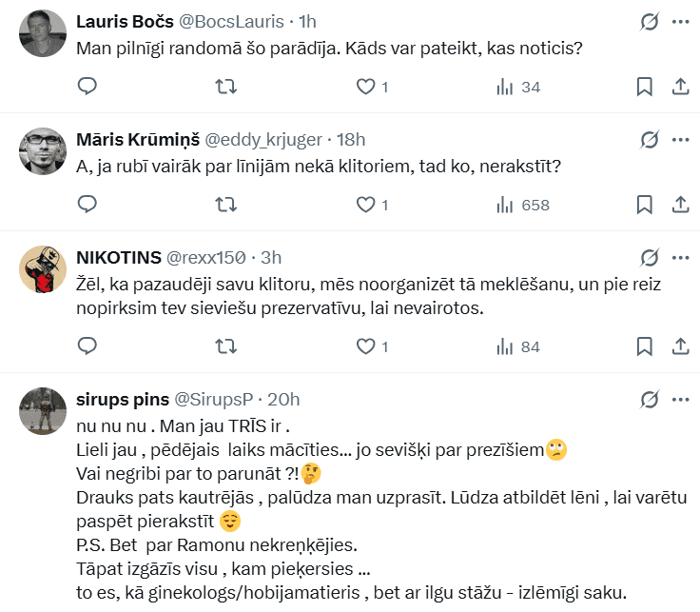Screen dimensions: 700x612
Task: Reply to Lauris Bočs tweet
Action: click(x=87, y=87)
